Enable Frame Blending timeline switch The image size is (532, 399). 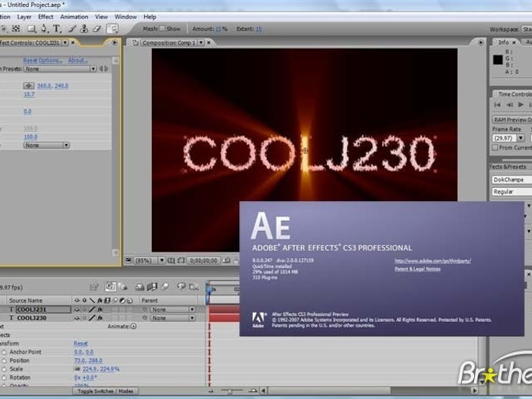152,287
